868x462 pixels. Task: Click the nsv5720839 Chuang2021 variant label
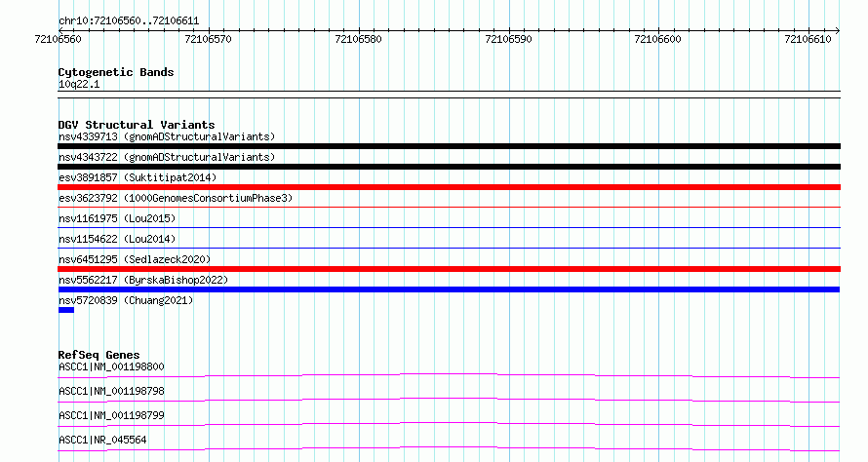point(126,300)
